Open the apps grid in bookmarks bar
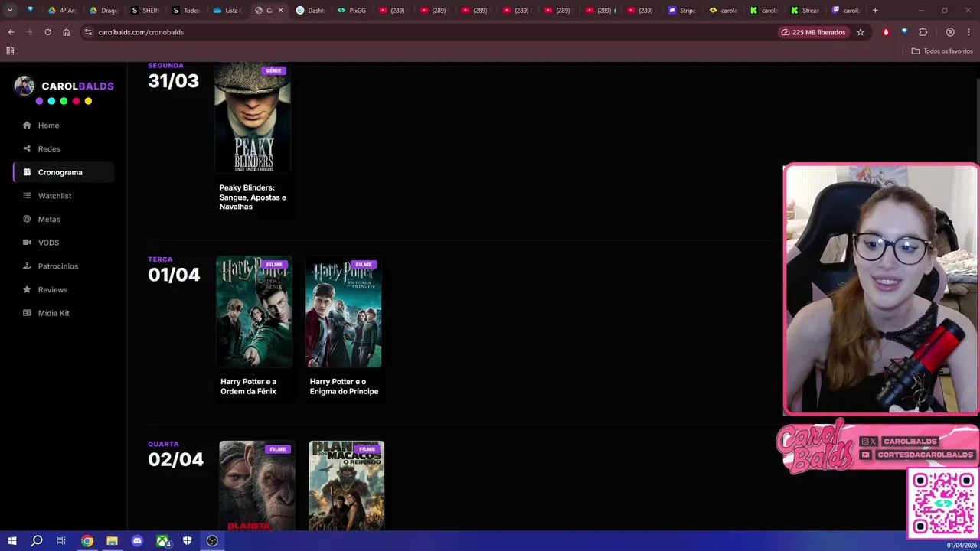 [10, 51]
